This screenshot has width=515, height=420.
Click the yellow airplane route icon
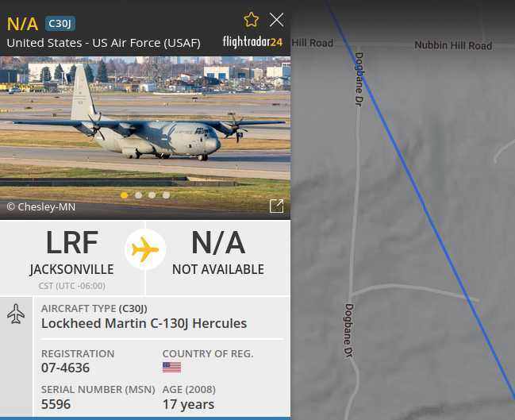coord(145,249)
